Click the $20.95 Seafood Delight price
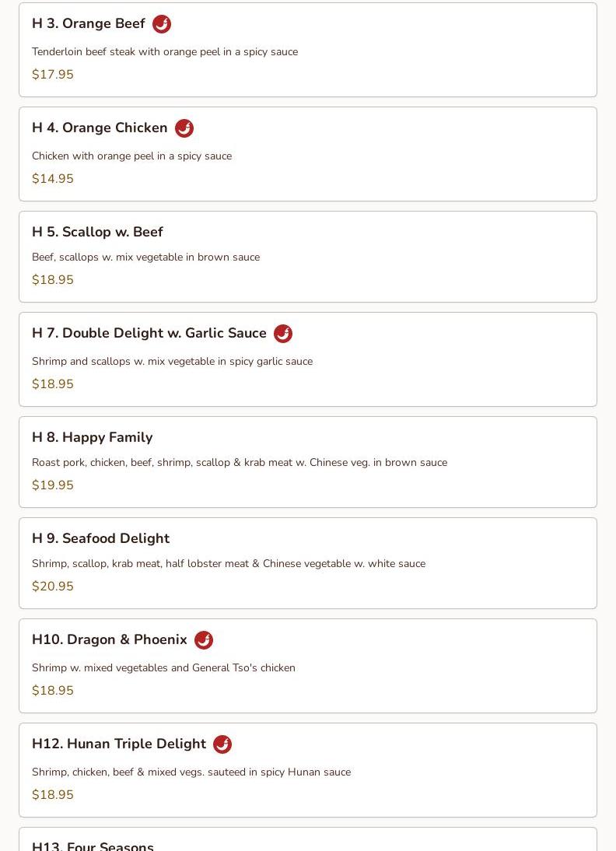The image size is (616, 851). pyautogui.click(x=53, y=587)
